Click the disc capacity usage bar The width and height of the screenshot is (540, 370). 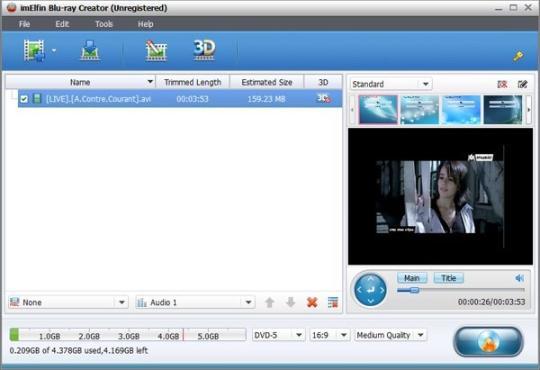pos(128,335)
